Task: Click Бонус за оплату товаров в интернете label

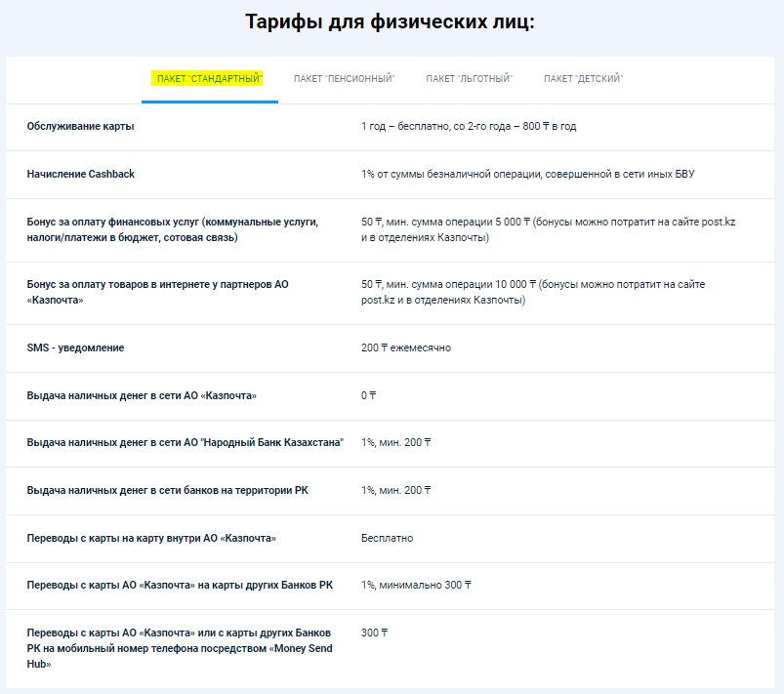Action: 157,292
